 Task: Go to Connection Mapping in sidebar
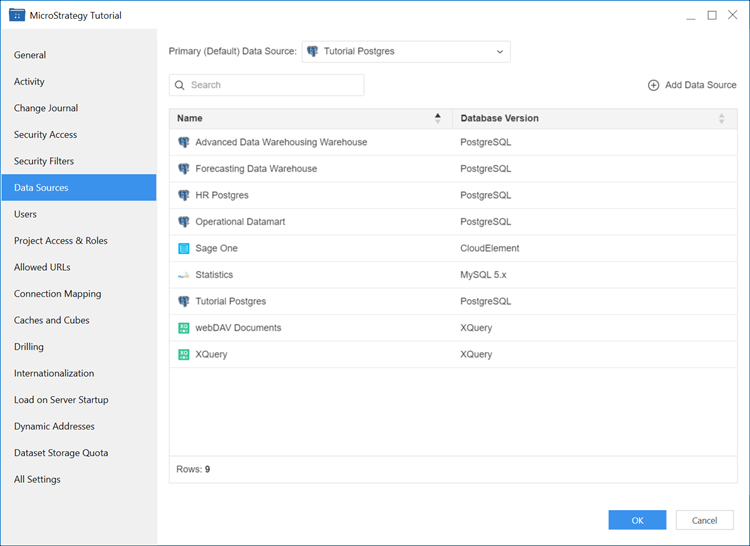[x=57, y=294]
